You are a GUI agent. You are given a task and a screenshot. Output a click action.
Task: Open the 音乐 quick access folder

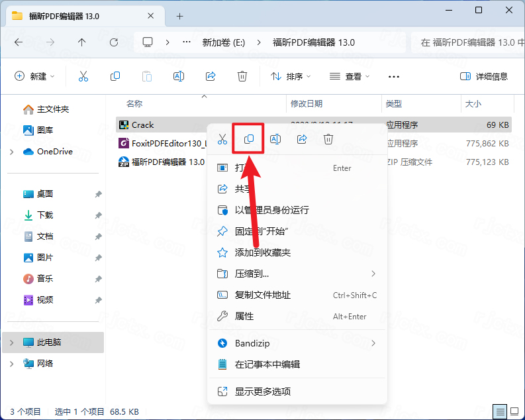click(x=38, y=279)
